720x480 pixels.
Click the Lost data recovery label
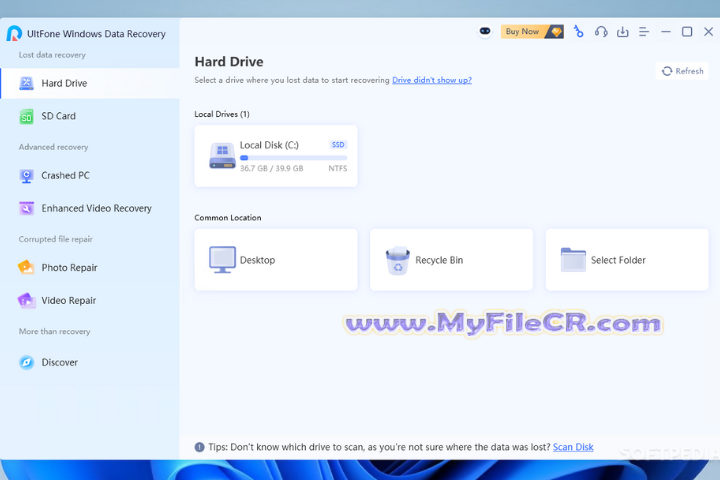pyautogui.click(x=52, y=55)
